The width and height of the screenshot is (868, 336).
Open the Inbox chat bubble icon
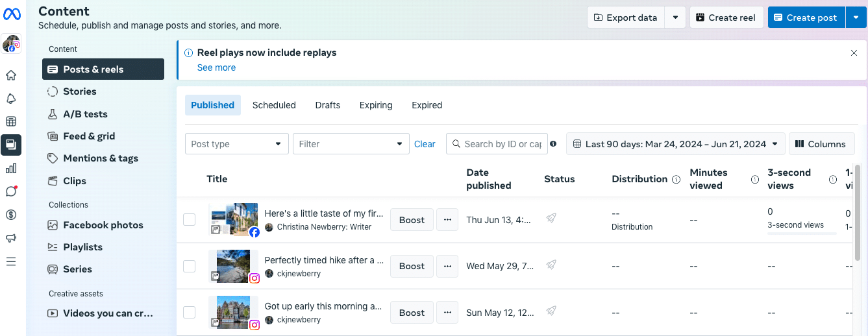pyautogui.click(x=10, y=191)
